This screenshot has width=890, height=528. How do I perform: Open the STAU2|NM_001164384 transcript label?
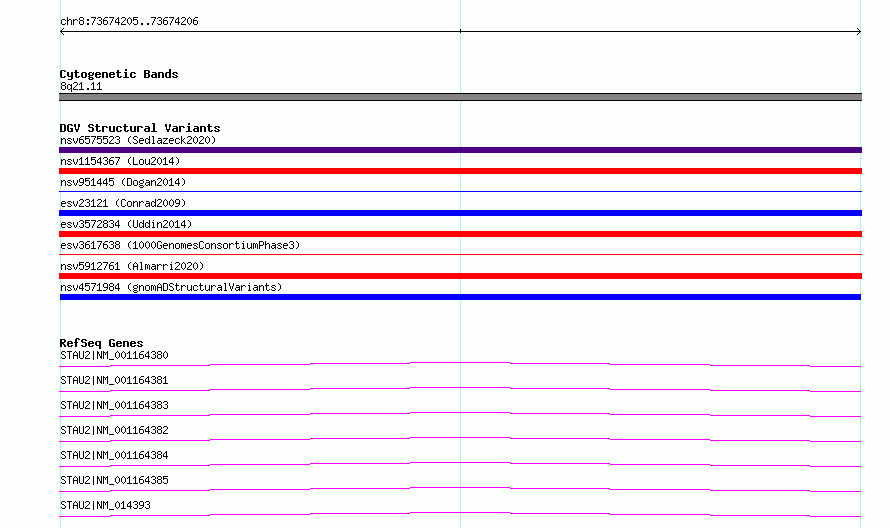click(114, 455)
